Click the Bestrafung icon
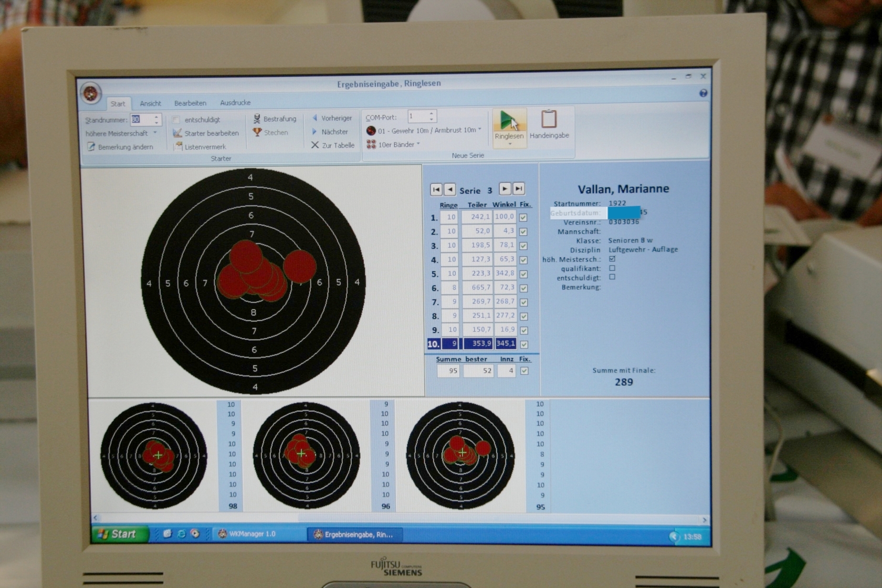The height and width of the screenshot is (588, 882). (257, 119)
